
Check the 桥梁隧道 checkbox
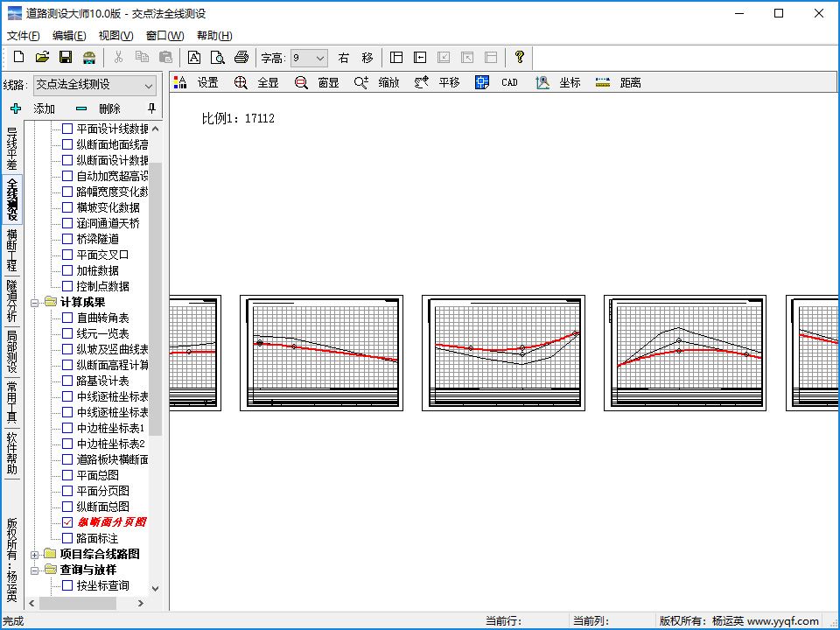[x=67, y=239]
